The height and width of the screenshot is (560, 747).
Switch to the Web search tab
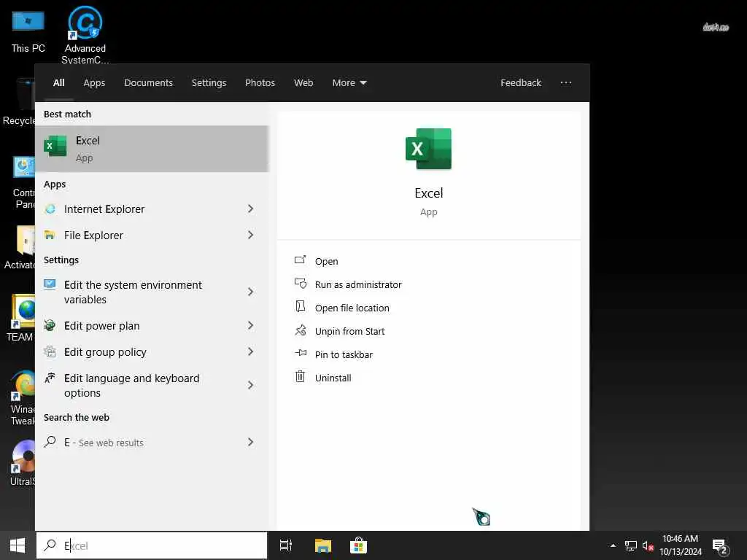click(303, 82)
